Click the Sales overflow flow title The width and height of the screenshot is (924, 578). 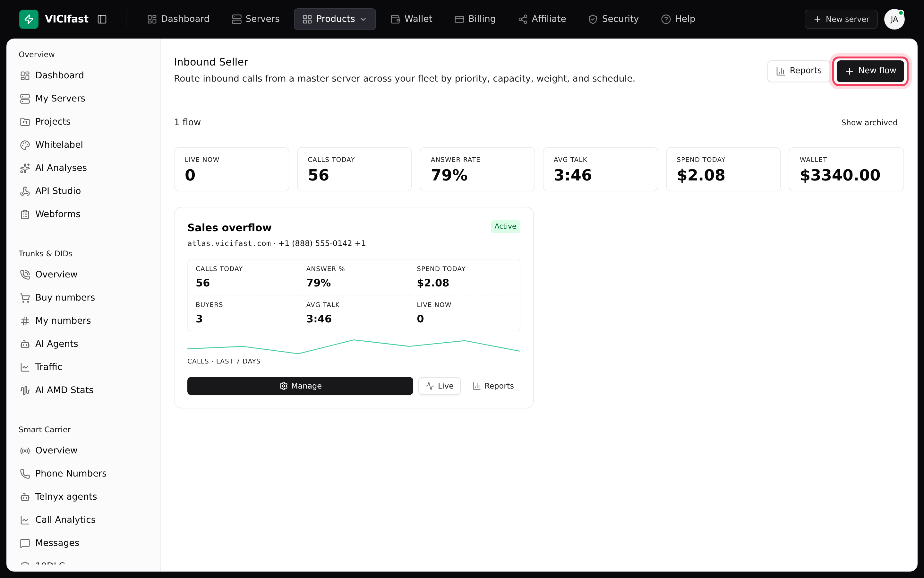click(229, 228)
